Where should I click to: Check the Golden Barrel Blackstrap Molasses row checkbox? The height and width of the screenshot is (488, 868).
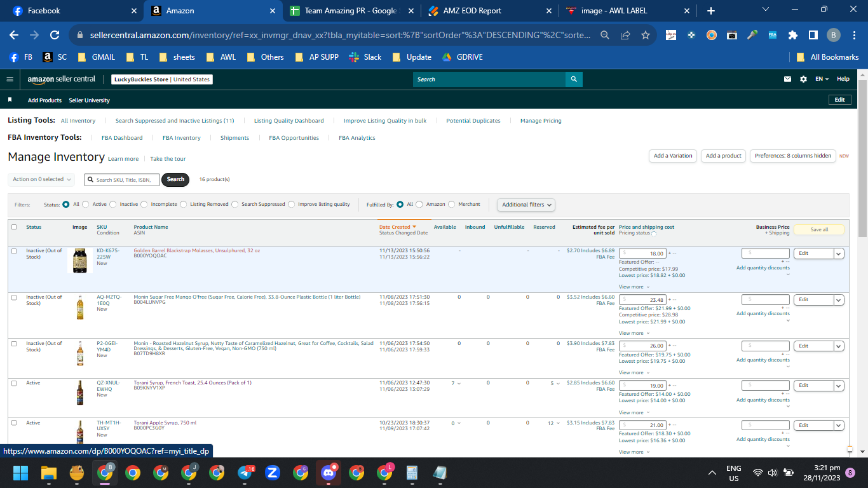point(14,251)
